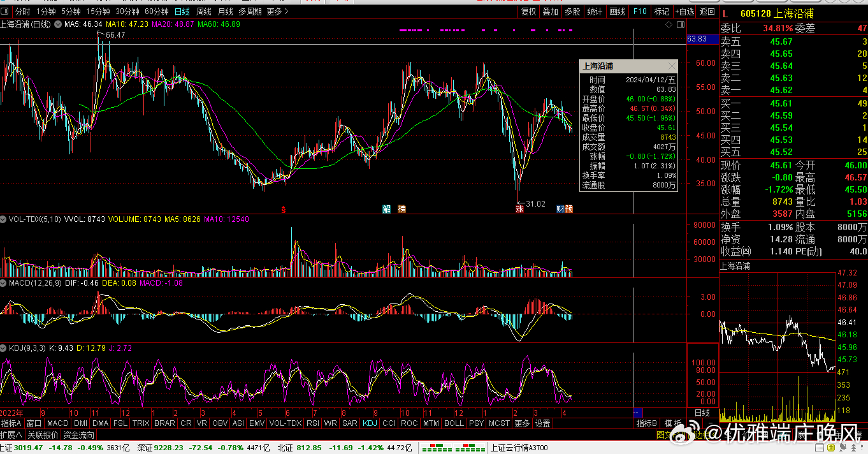Image resolution: width=868 pixels, height=454 pixels.
Task: Expand the 扩展 panel arrow
Action: pyautogui.click(x=11, y=435)
